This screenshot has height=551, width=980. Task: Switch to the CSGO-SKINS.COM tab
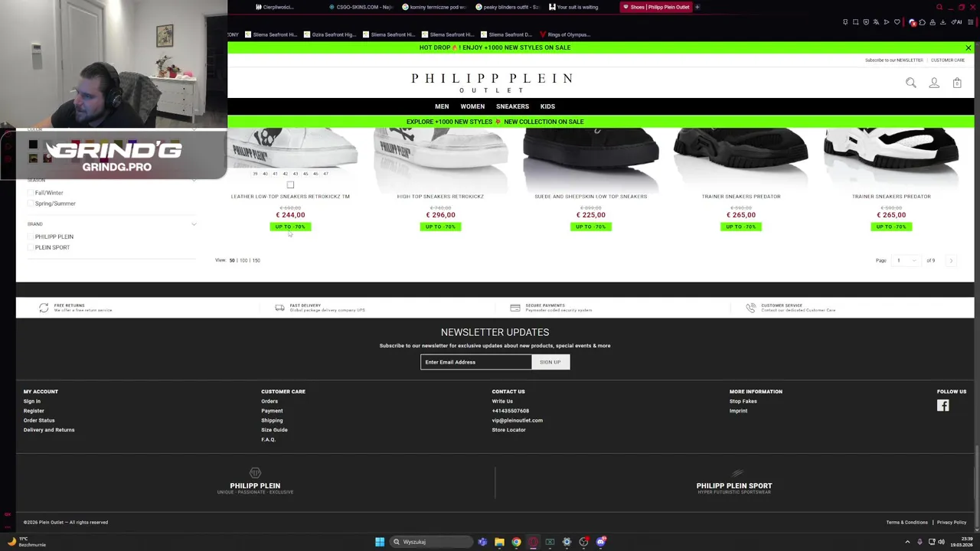click(360, 7)
